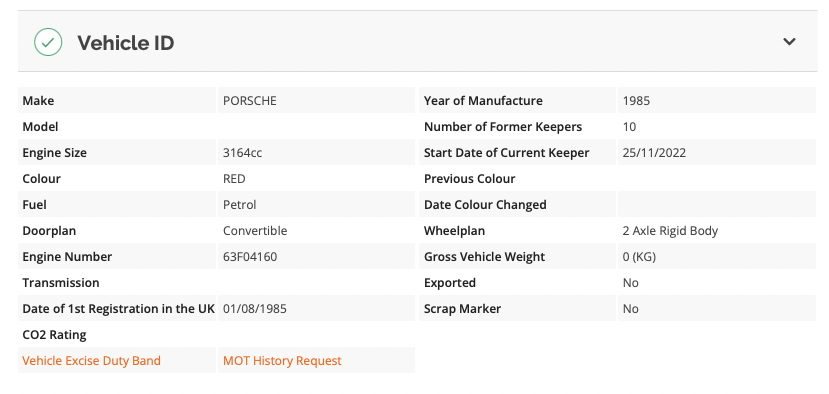
Task: Open the MOT History Request link
Action: pyautogui.click(x=282, y=361)
